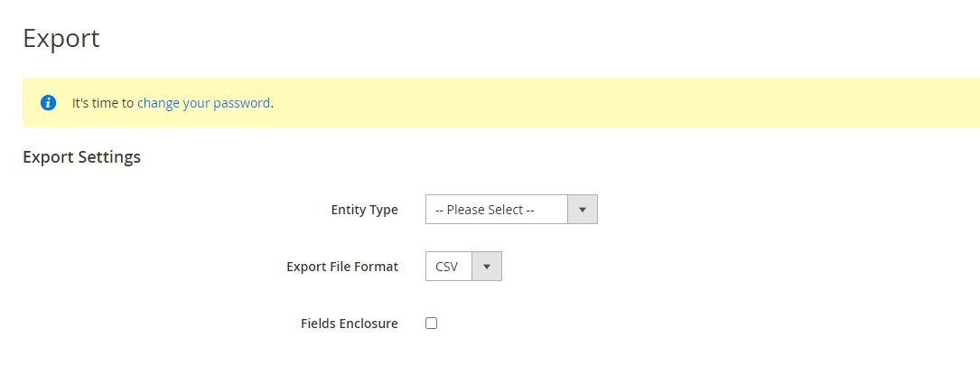Click the yellow password reminder banner
The height and width of the screenshot is (376, 980).
tap(500, 103)
